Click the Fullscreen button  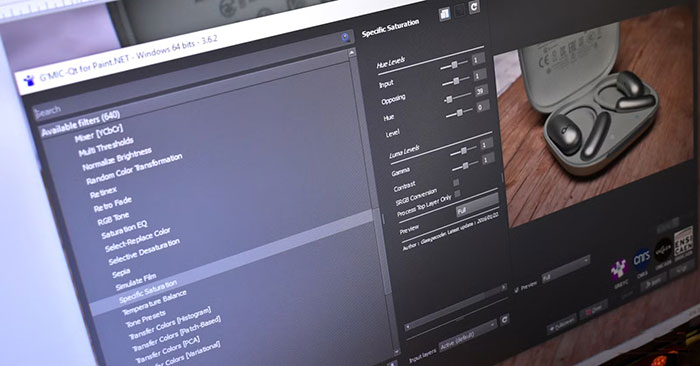(x=561, y=325)
